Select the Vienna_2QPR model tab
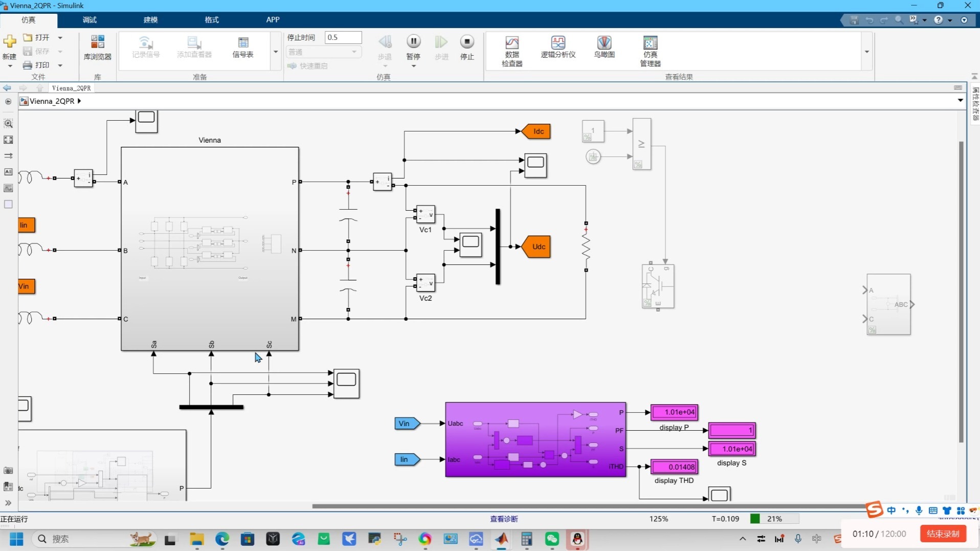 coord(71,88)
